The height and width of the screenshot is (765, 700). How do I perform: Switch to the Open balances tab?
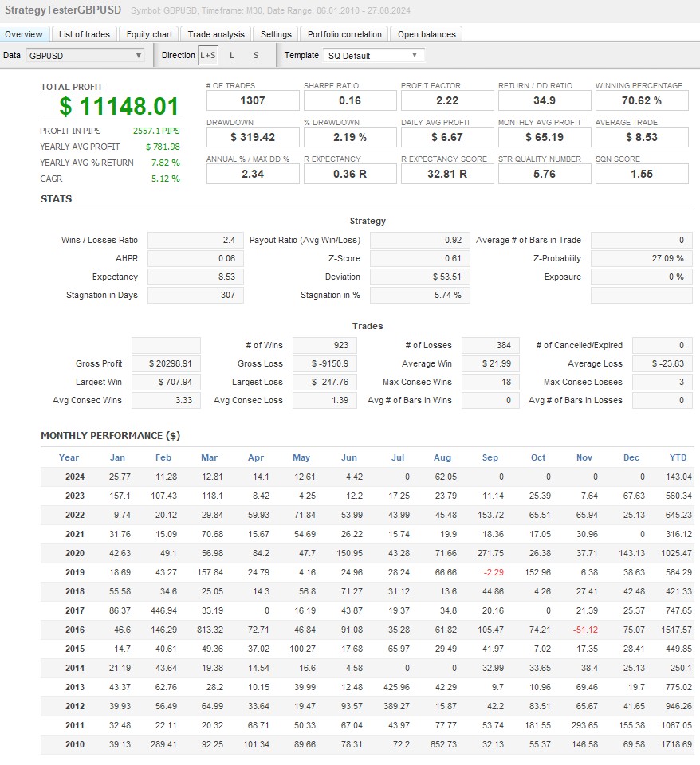(x=427, y=34)
